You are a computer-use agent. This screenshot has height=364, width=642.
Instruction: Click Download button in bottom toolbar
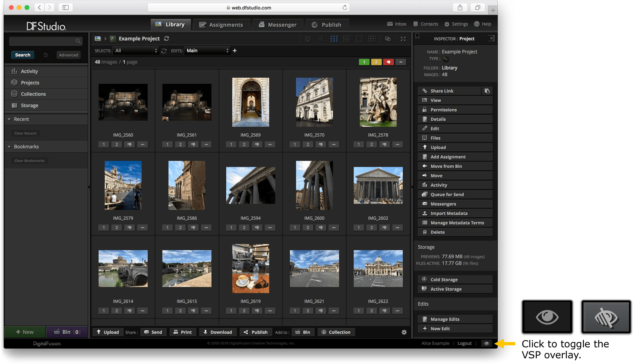[x=217, y=332]
